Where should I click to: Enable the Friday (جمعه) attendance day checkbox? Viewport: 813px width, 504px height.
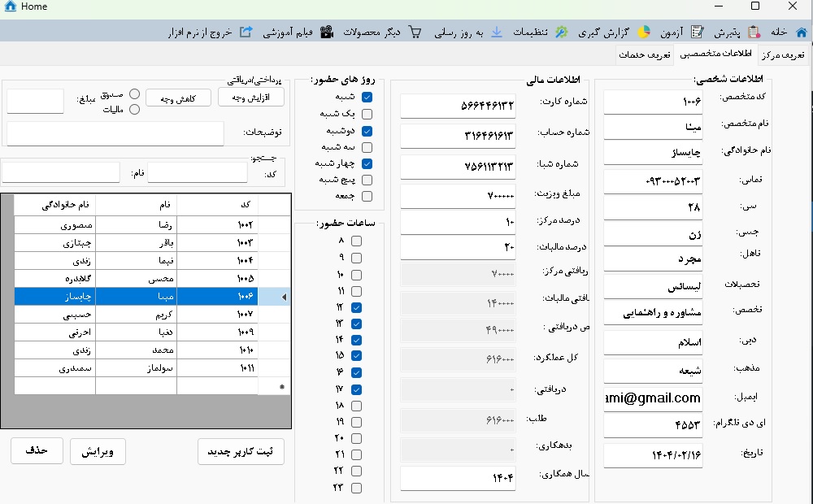[367, 196]
